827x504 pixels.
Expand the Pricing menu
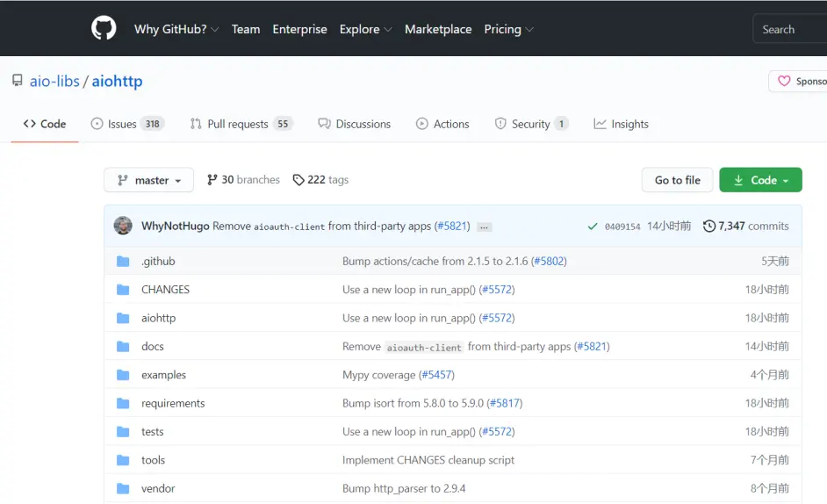(x=508, y=29)
